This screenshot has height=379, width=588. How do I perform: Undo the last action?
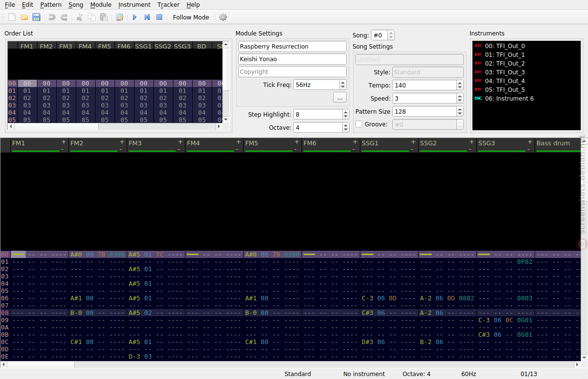(x=52, y=17)
